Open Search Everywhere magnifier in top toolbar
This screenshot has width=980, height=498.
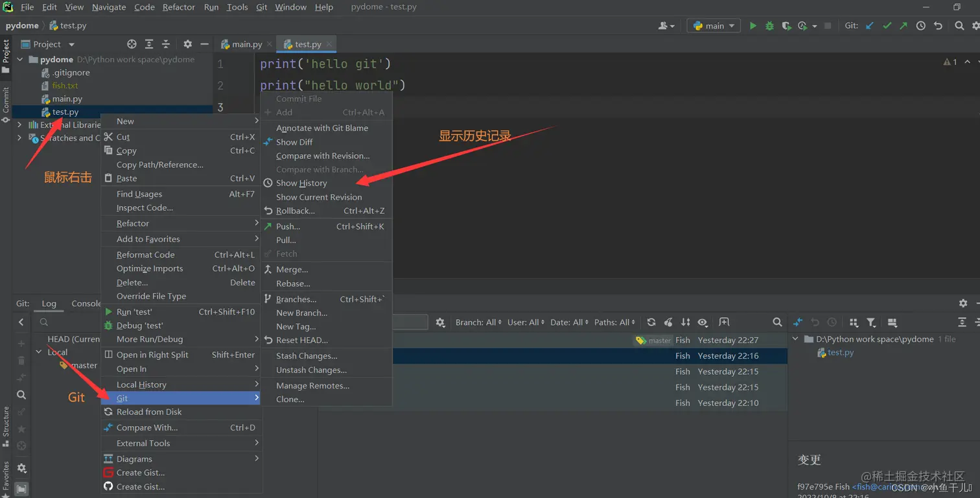[x=959, y=26]
